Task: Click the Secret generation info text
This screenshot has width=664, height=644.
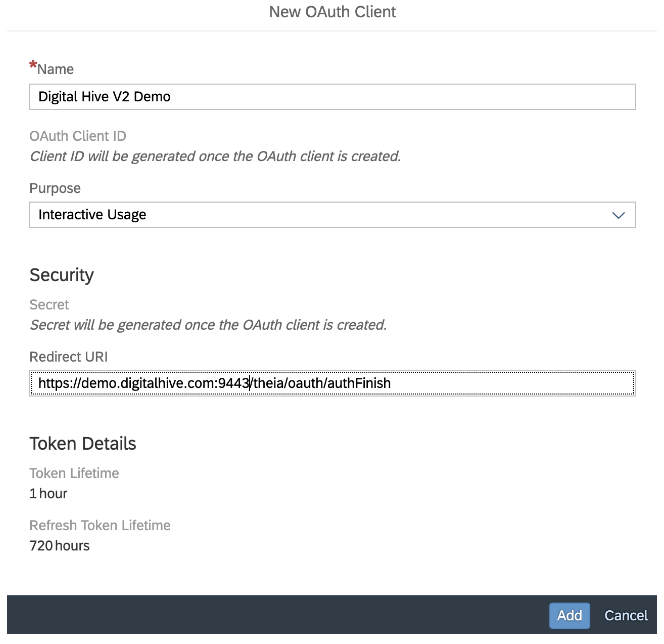Action: click(208, 325)
